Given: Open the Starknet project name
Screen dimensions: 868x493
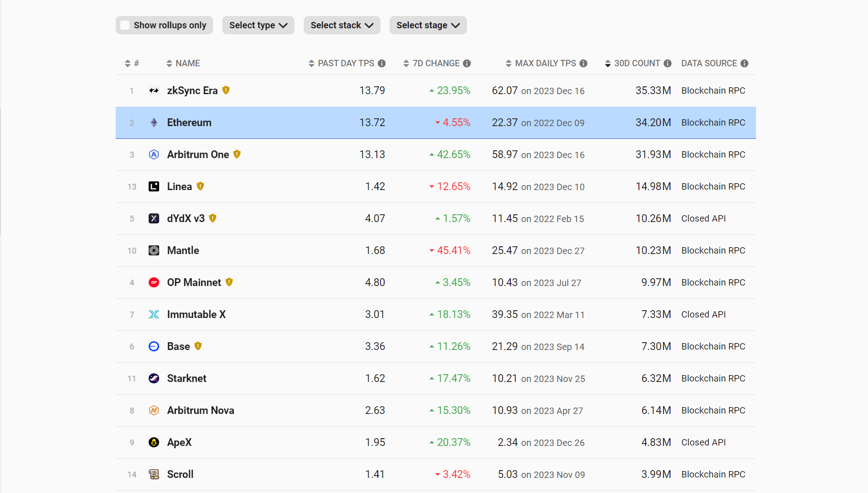Looking at the screenshot, I should [187, 378].
